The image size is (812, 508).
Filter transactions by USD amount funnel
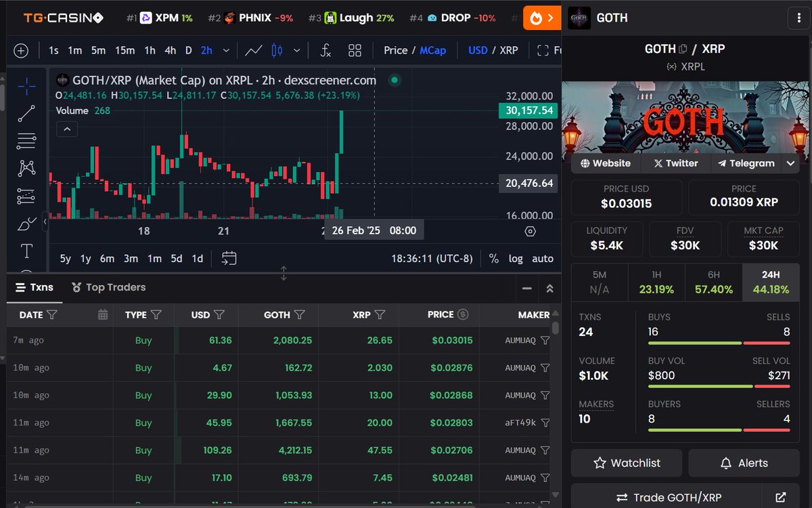219,314
